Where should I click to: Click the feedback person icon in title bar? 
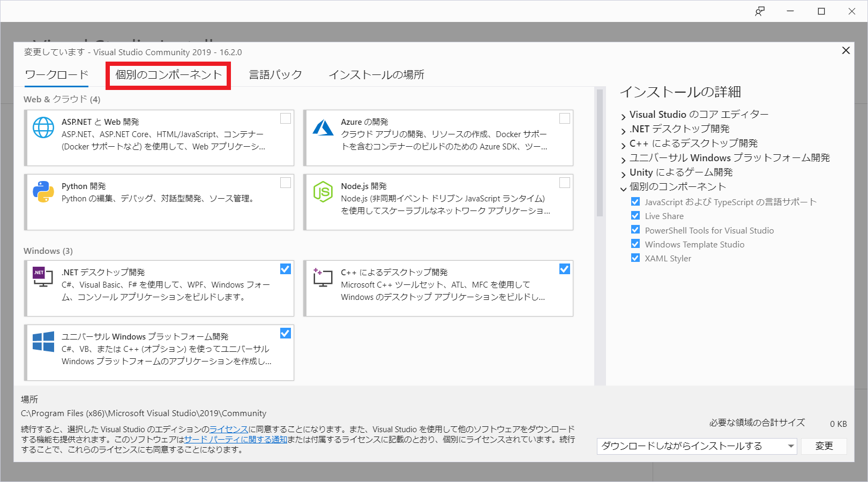pyautogui.click(x=760, y=11)
